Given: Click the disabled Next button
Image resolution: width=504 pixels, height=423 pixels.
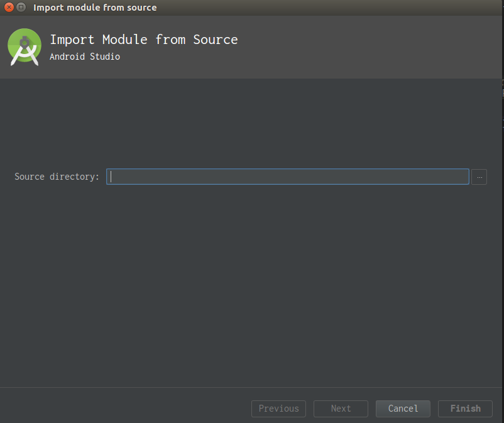Looking at the screenshot, I should click(341, 409).
